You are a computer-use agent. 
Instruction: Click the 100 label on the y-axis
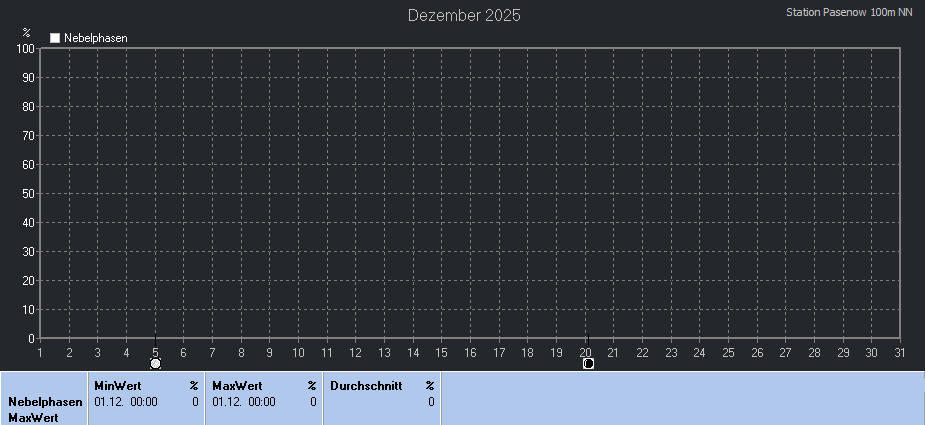(25, 48)
